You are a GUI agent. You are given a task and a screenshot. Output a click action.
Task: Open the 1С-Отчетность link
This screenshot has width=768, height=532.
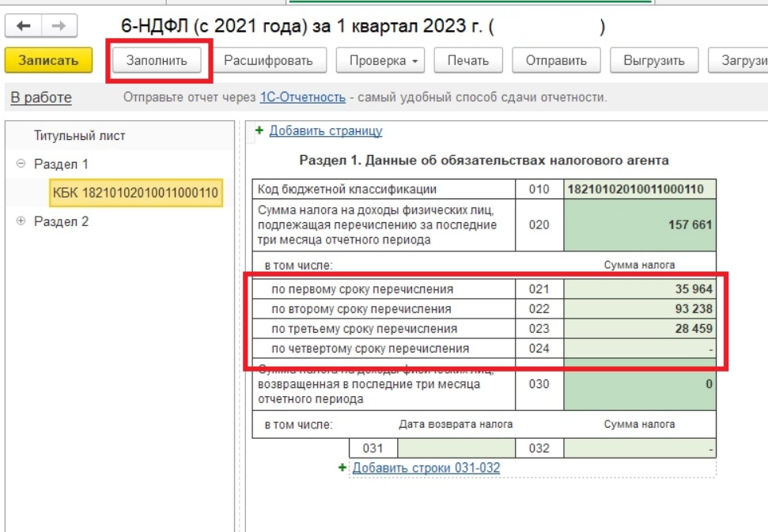coord(302,97)
